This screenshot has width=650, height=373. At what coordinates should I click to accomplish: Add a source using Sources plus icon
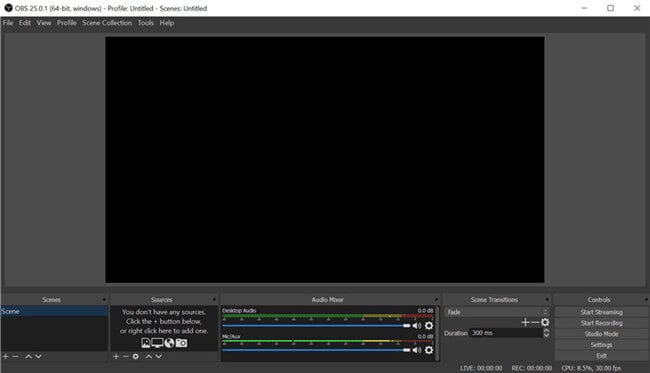[116, 356]
